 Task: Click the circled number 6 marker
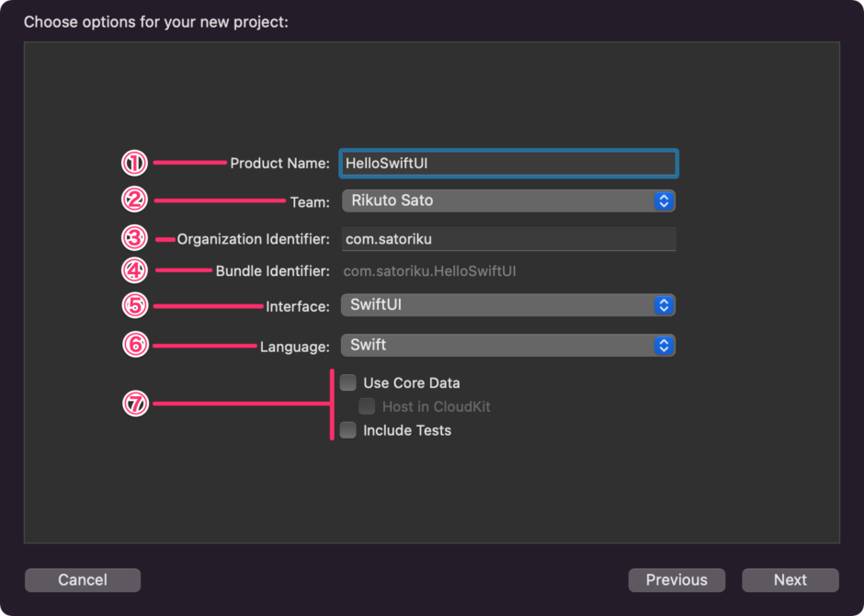tap(135, 345)
